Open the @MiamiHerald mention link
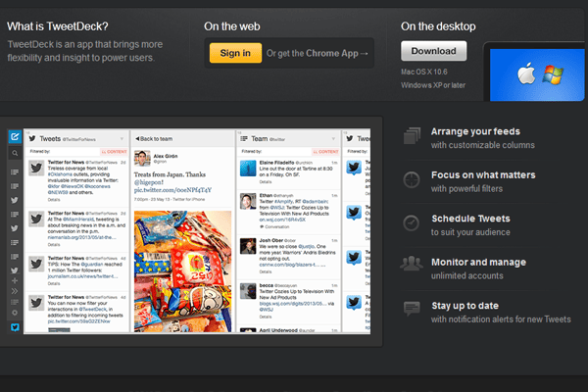Image resolution: width=588 pixels, height=392 pixels. click(x=78, y=220)
